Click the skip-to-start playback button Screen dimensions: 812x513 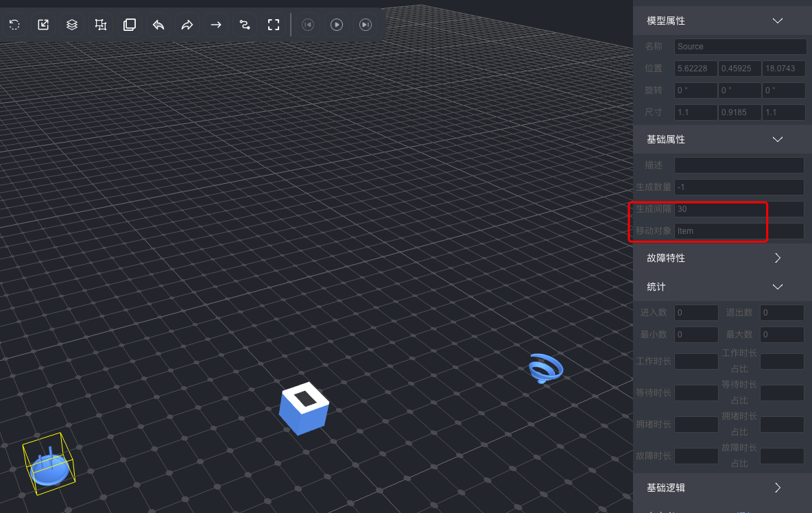pyautogui.click(x=308, y=25)
